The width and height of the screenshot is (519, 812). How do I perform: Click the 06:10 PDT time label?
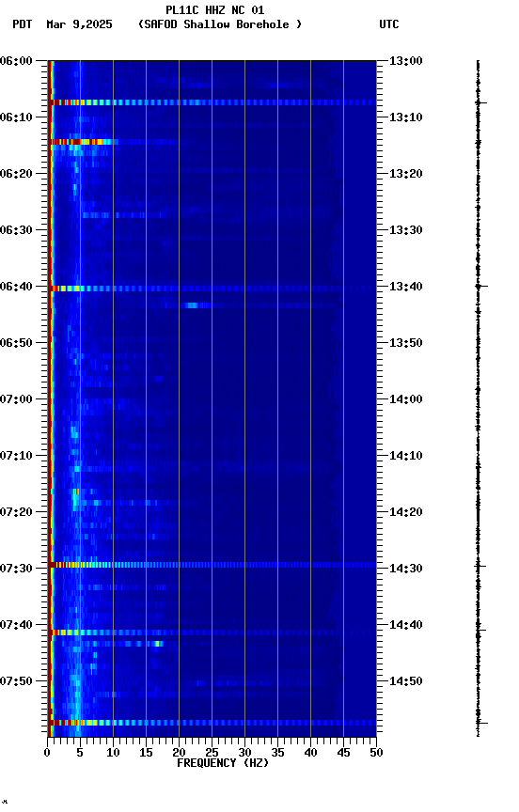pyautogui.click(x=16, y=117)
